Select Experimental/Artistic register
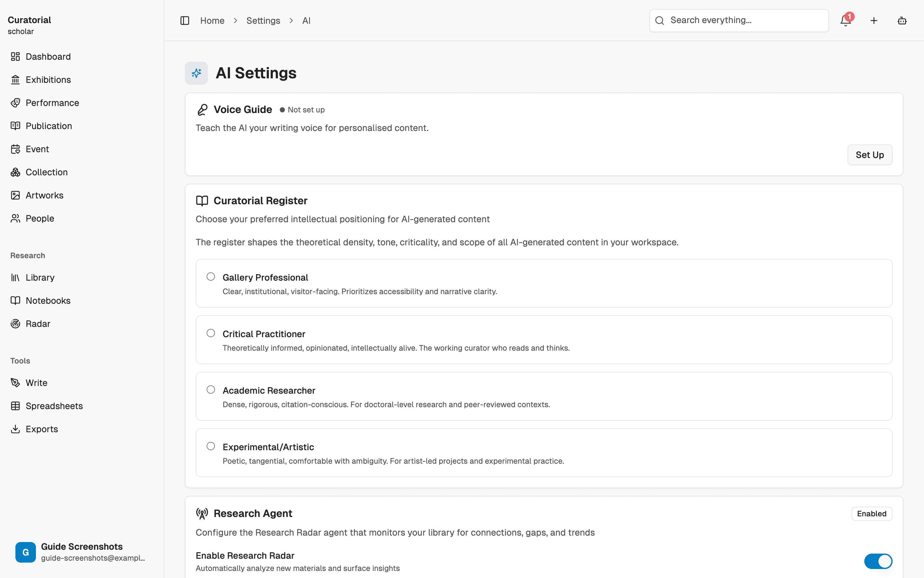The image size is (924, 578). coord(211,446)
